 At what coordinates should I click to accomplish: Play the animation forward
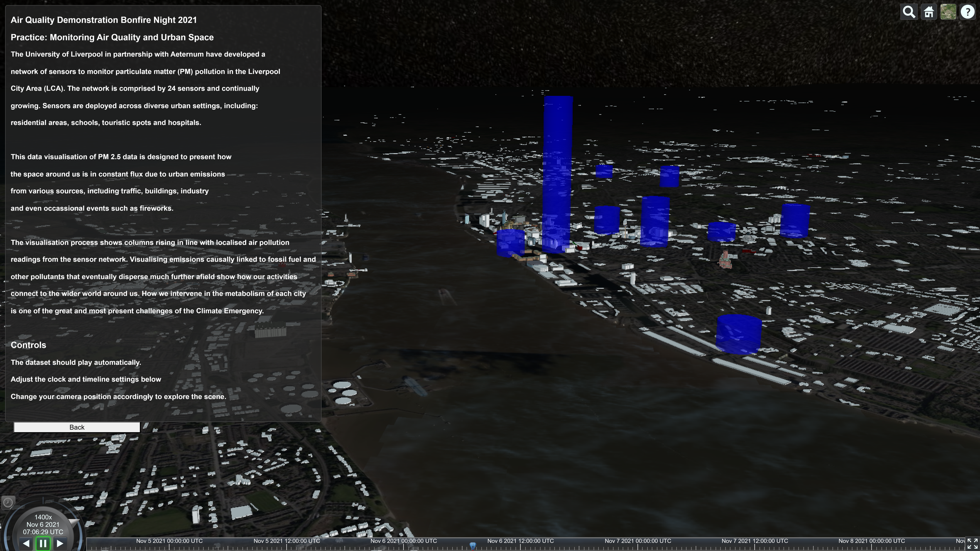[60, 543]
